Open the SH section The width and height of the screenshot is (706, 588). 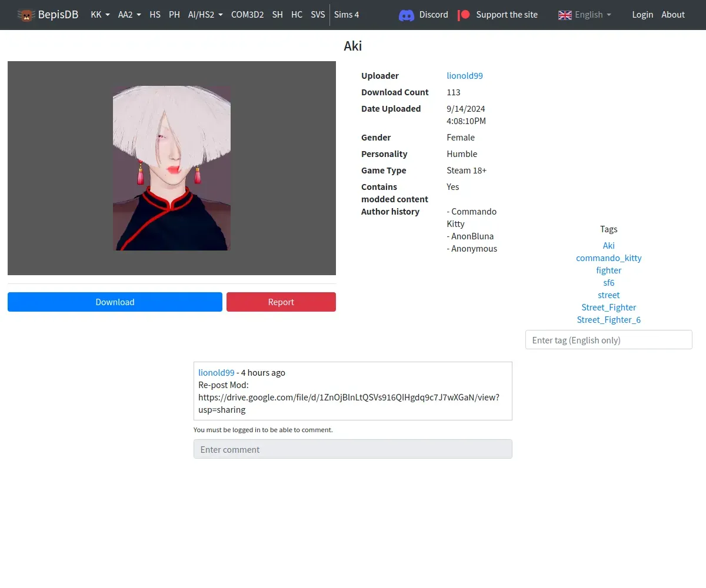pyautogui.click(x=278, y=15)
